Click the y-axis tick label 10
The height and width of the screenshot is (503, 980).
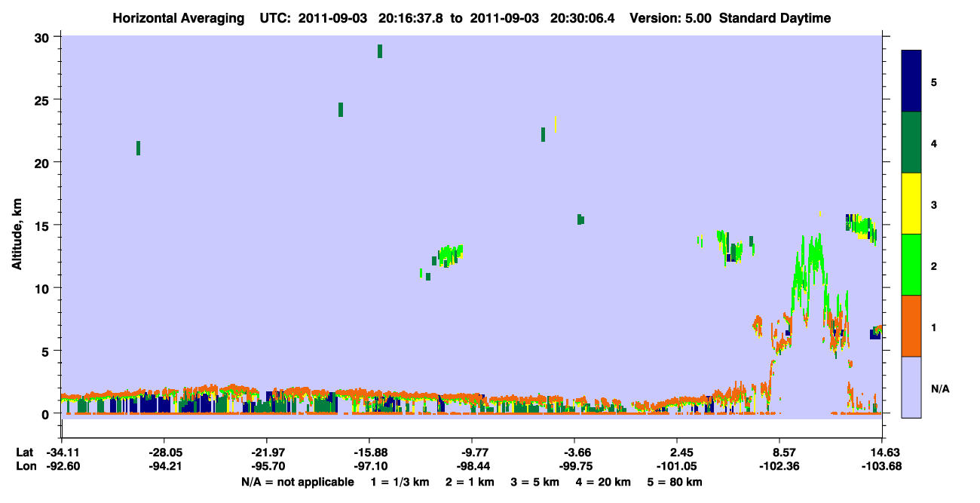(x=44, y=288)
